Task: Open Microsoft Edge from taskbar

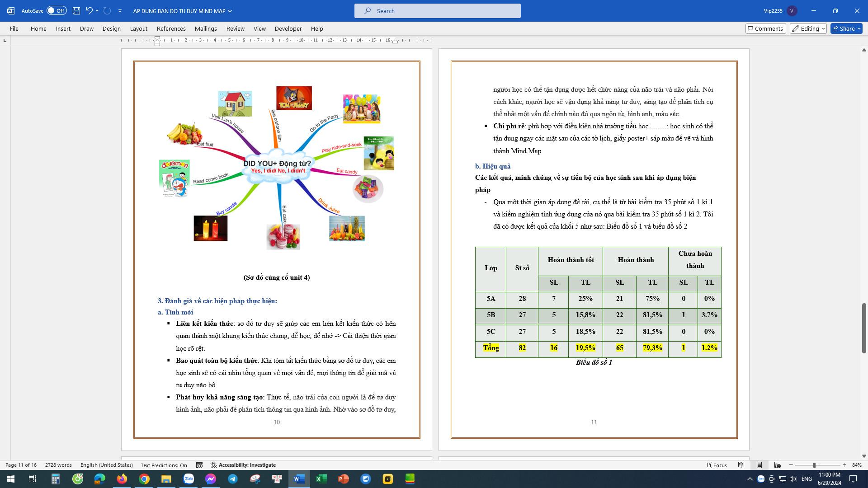Action: [x=99, y=479]
